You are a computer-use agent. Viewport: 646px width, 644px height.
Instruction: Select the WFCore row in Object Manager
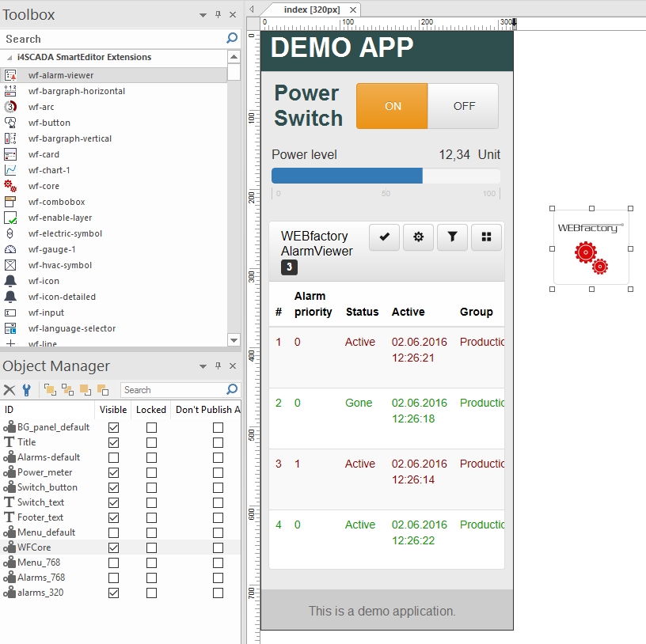(x=120, y=547)
